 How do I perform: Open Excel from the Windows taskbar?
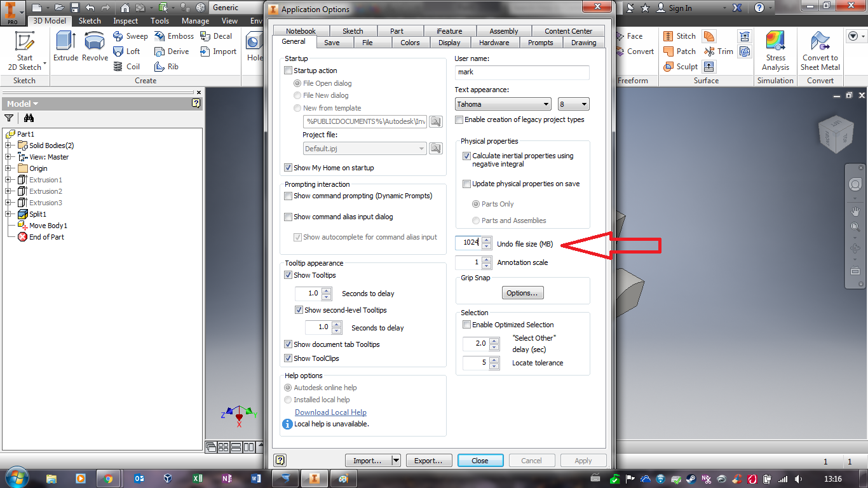198,478
